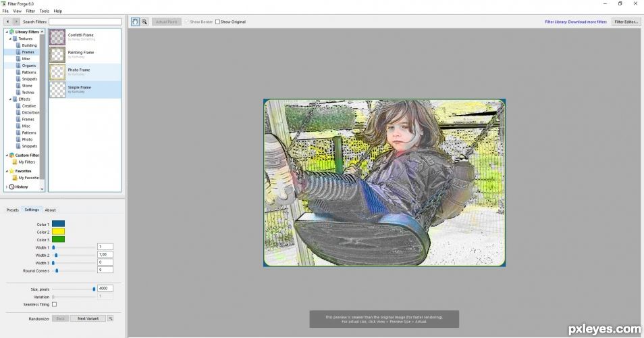
Task: Click the Width 2 slider handle
Action: click(56, 255)
